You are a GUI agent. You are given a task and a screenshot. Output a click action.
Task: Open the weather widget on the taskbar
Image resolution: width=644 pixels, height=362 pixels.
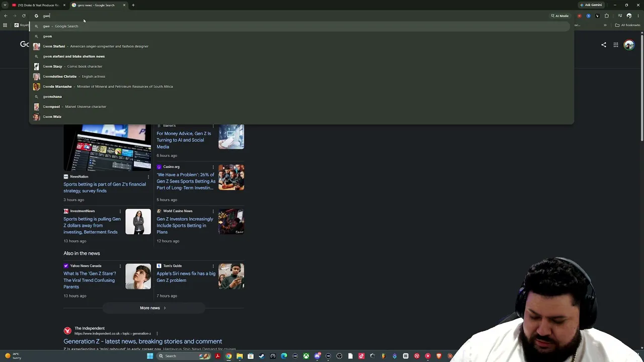[13, 356]
